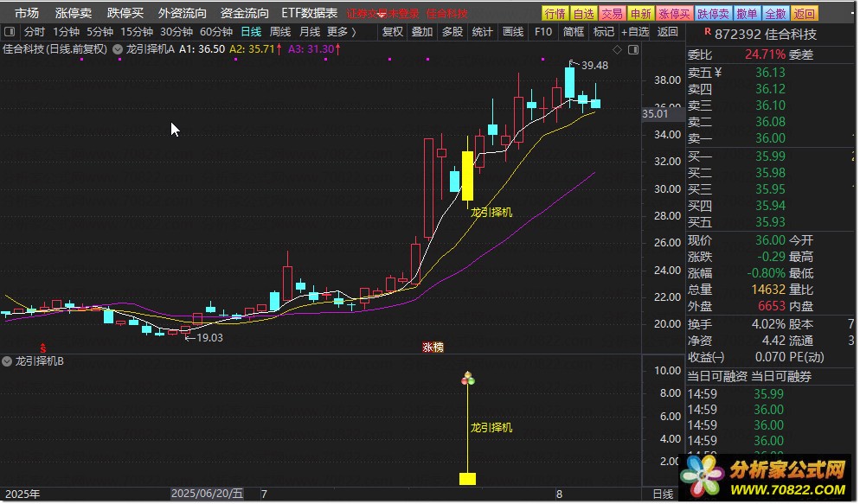The image size is (860, 504).
Task: Switch to the 周线 period
Action: coord(280,32)
